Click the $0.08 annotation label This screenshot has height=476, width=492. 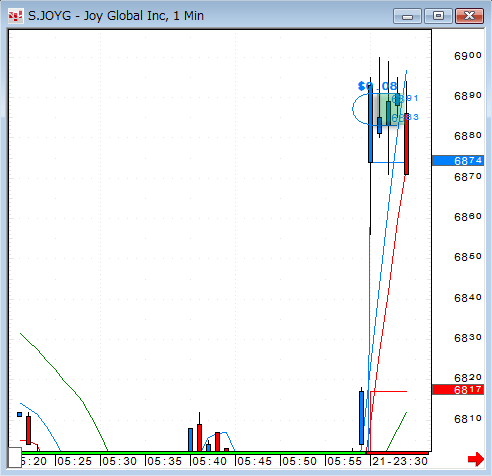377,86
